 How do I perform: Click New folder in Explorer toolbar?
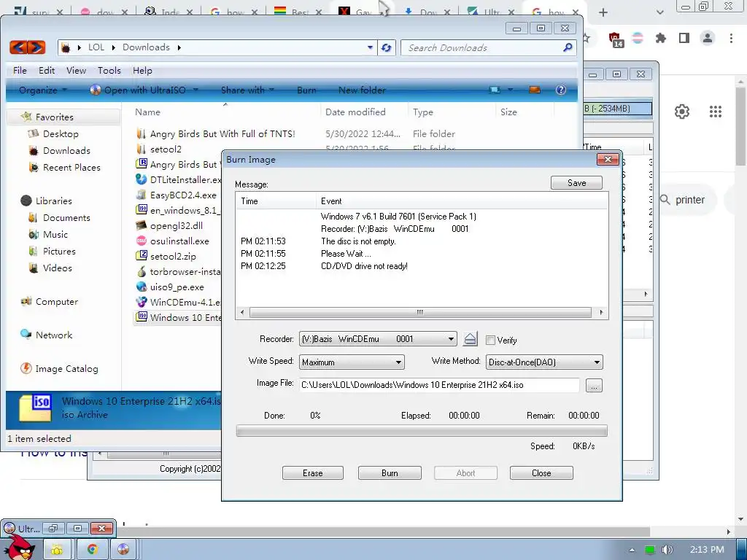pyautogui.click(x=362, y=90)
